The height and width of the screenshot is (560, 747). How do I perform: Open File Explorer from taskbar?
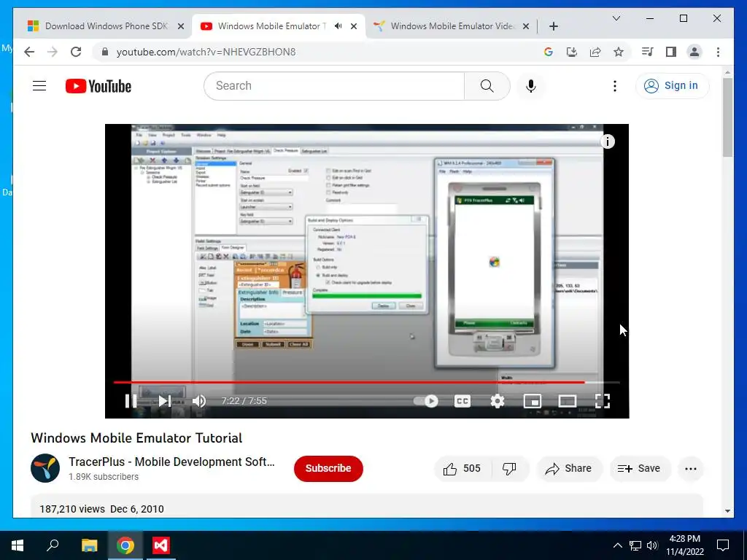point(89,545)
